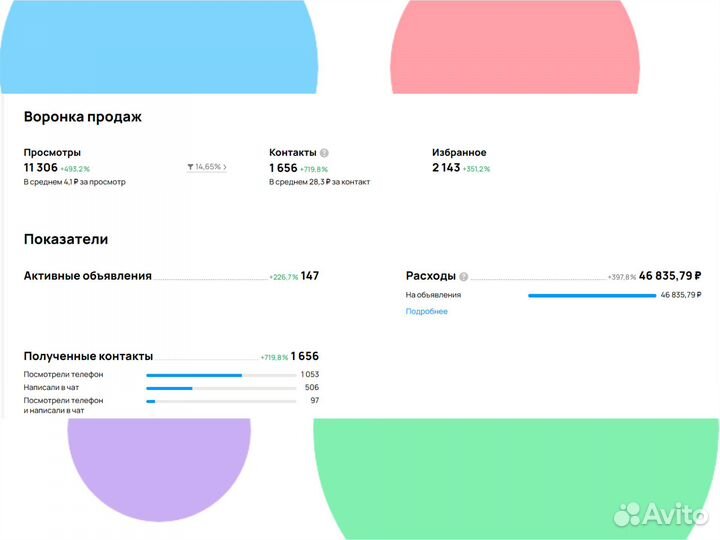
Task: Click the help icon beside Контакты
Action: 324,153
